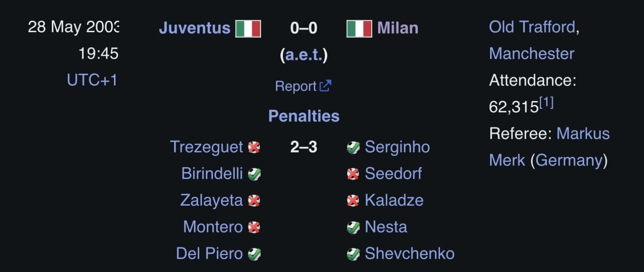This screenshot has width=644, height=272.
Task: Click the missed penalty icon beside Trezeguet
Action: [254, 147]
